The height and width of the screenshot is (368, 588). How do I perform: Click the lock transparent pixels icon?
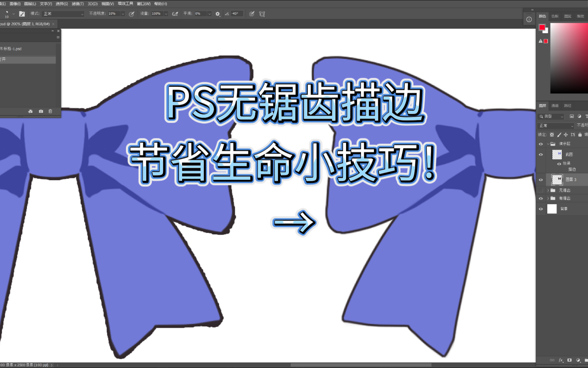[x=552, y=135]
